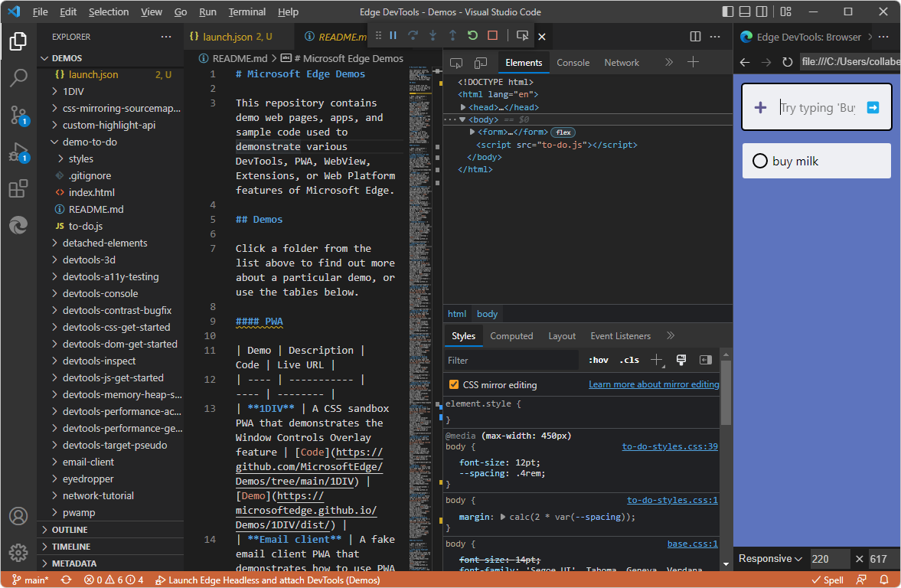Open 'Learn more about mirror editing' link
901x588 pixels.
coord(654,384)
